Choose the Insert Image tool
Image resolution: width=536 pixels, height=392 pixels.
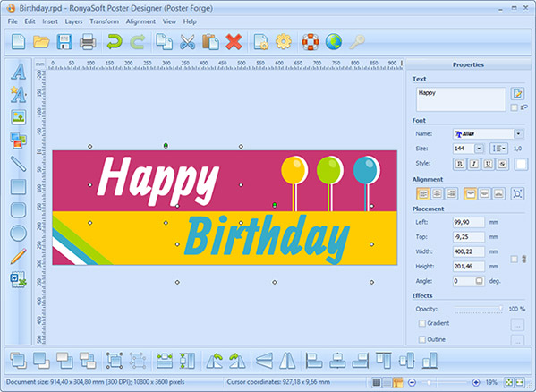point(18,117)
